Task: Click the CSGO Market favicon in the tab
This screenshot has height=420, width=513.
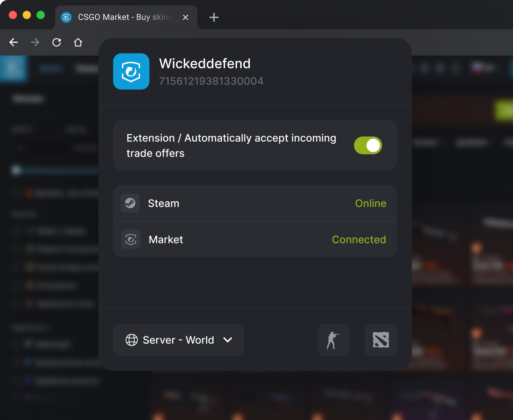Action: (x=66, y=17)
